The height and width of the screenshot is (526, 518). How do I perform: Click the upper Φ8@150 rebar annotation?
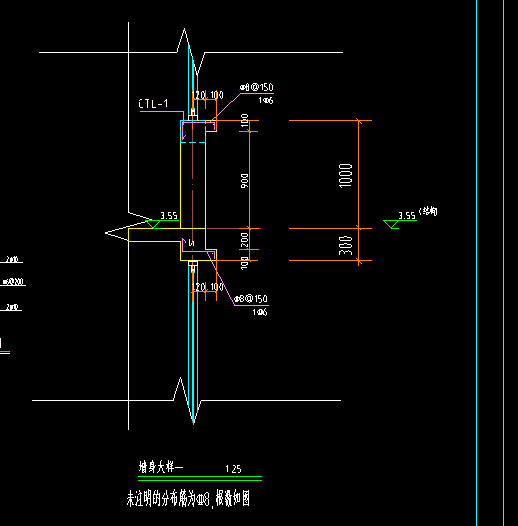click(x=257, y=88)
